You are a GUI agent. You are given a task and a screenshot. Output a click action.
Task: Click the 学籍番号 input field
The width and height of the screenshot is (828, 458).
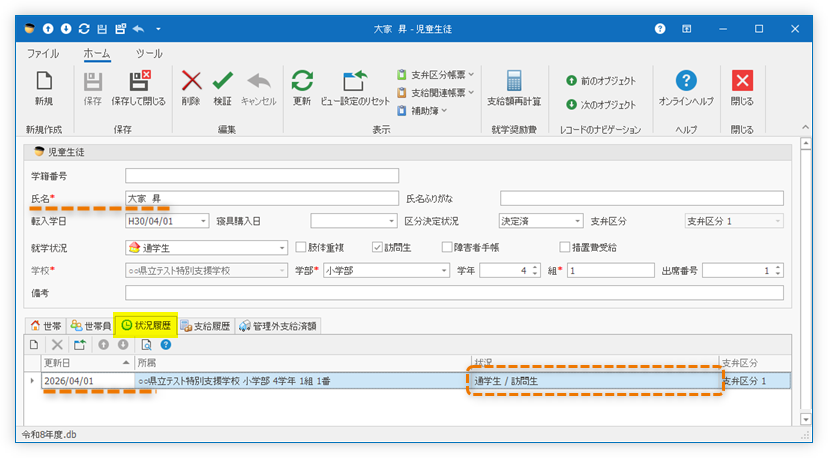[262, 176]
